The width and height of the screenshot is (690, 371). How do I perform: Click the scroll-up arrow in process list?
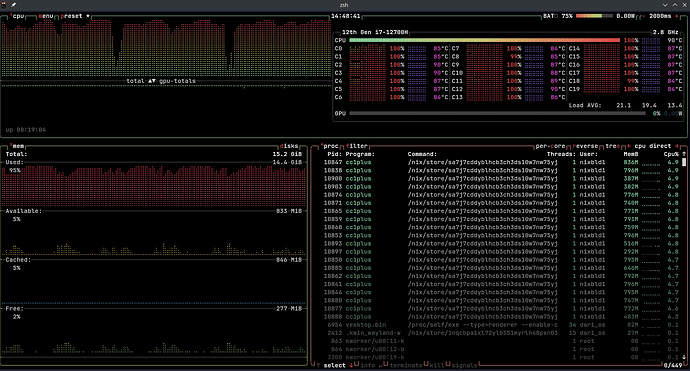click(684, 154)
